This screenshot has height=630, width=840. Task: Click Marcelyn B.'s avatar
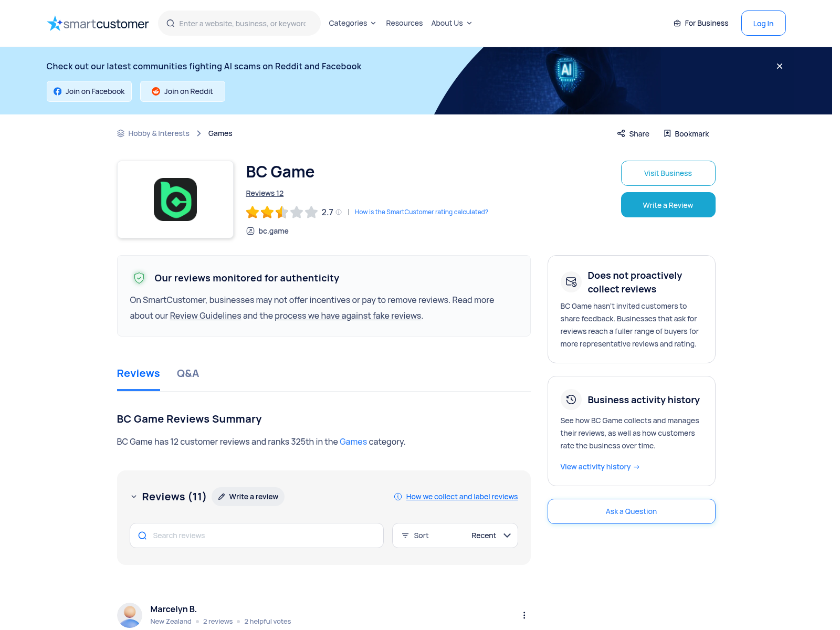coord(130,615)
